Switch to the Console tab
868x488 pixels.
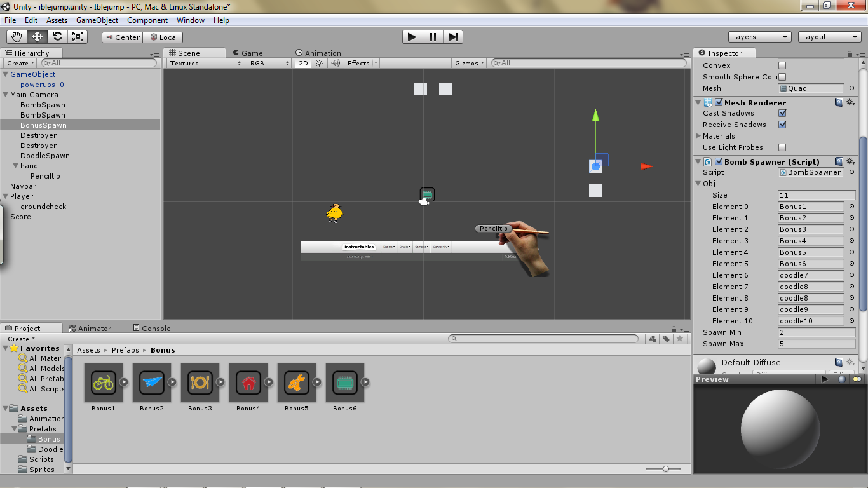tap(152, 329)
